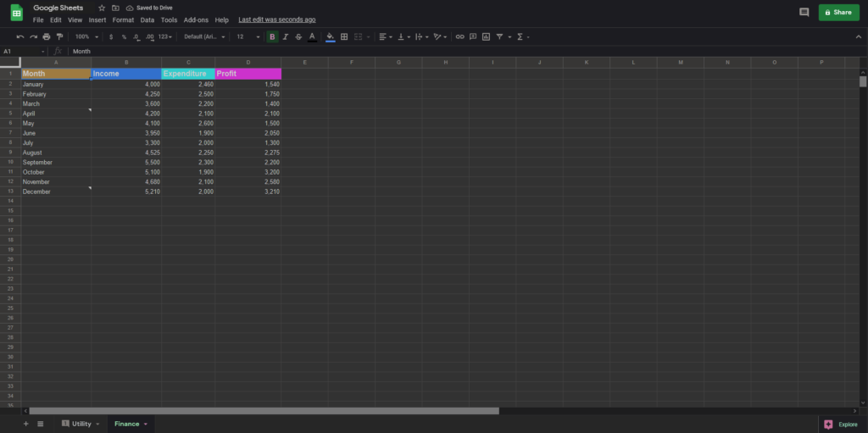868x433 pixels.
Task: Click the Name box showing A1
Action: [24, 51]
